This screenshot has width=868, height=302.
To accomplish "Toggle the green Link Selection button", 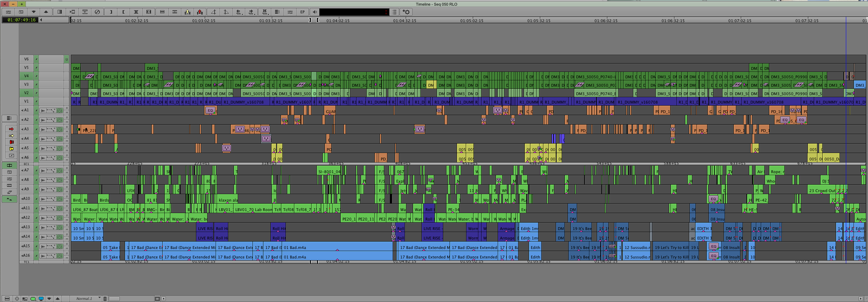I will tap(9, 165).
